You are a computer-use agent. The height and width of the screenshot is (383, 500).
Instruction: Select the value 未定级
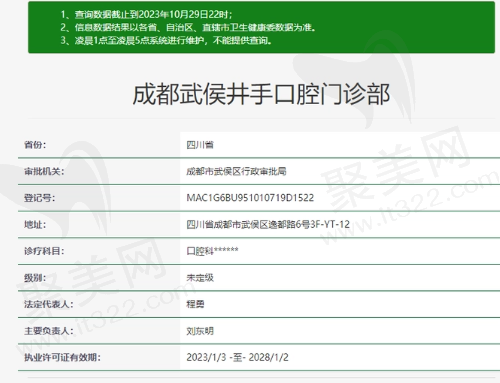point(200,278)
